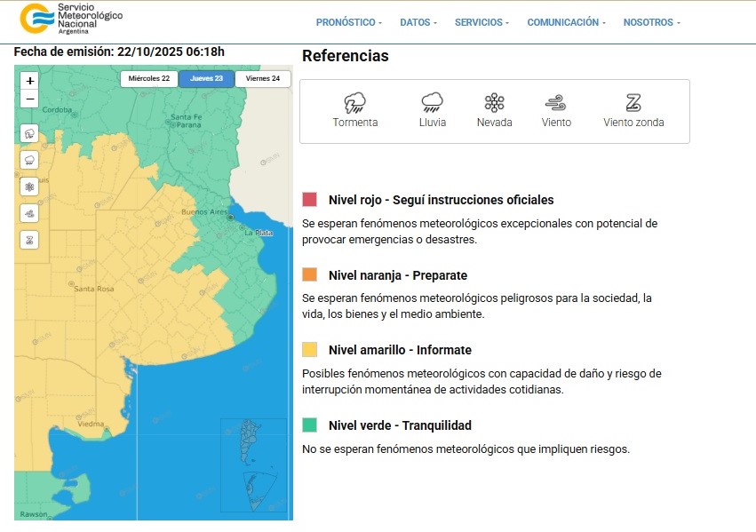Toggle snowfall alerts layer on map
The width and height of the screenshot is (756, 532).
(x=30, y=187)
